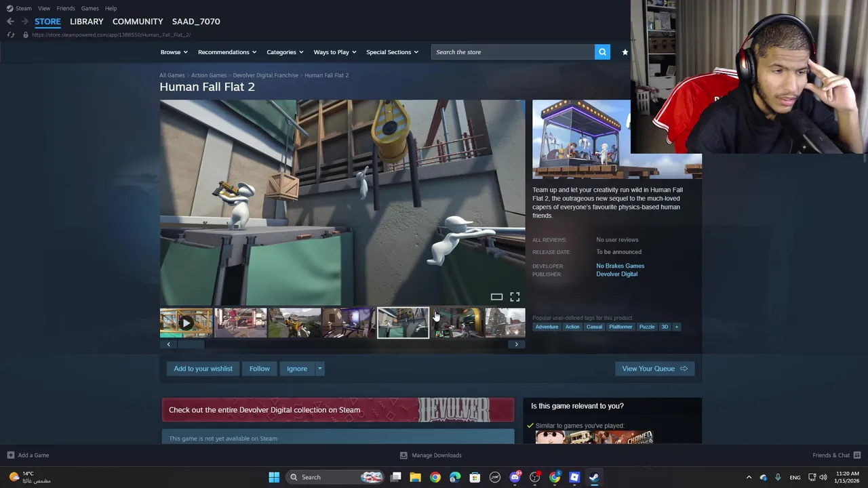Open Microsoft Store from taskbar
868x488 pixels.
pos(475,477)
